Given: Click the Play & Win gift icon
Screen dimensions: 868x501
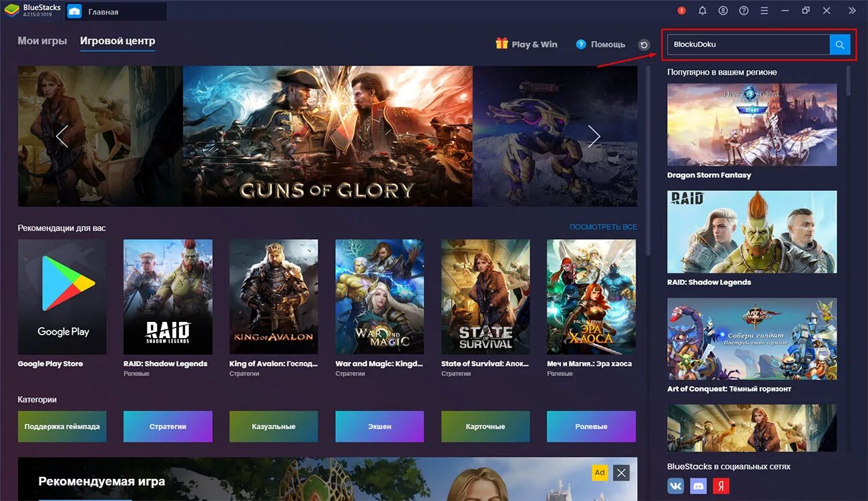Looking at the screenshot, I should point(501,43).
